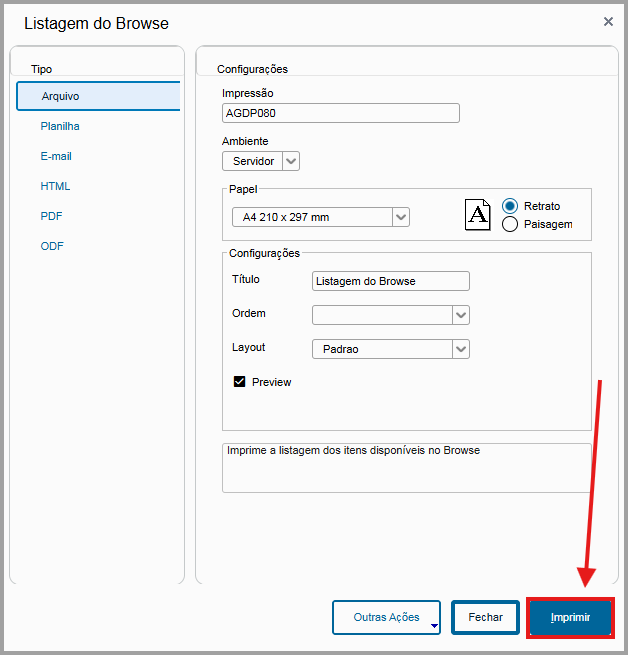
Task: Select Retrato orientation radio button
Action: 510,206
